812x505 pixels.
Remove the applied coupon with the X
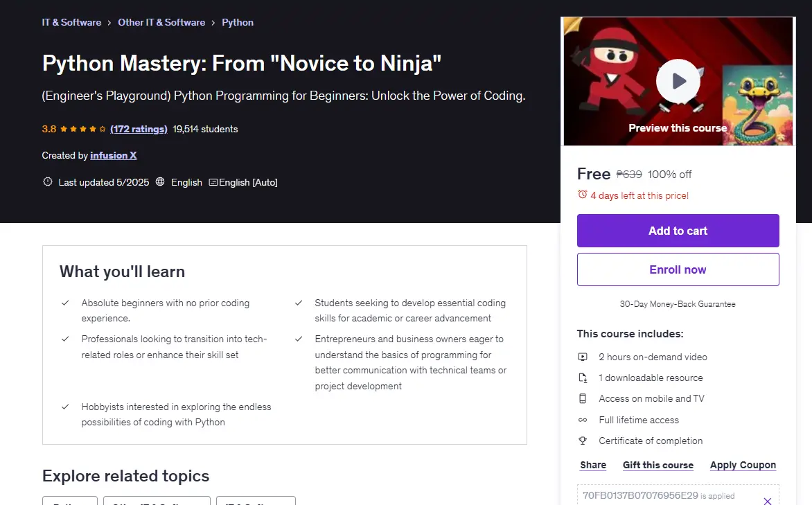[x=768, y=501]
